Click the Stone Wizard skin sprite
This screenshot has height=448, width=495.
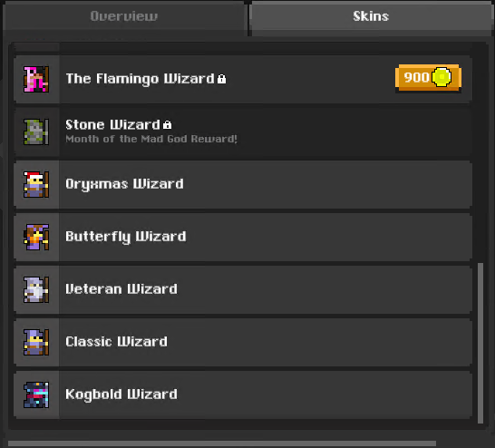[36, 132]
